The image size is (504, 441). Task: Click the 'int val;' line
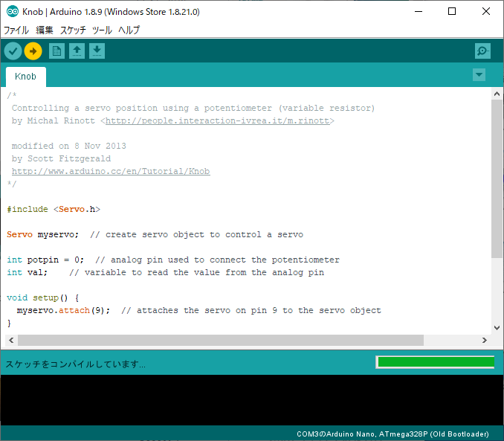(x=166, y=272)
